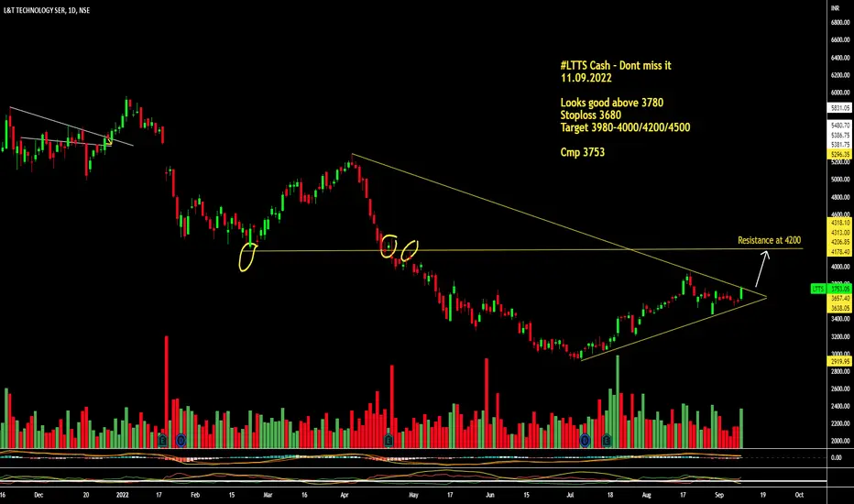This screenshot has width=854, height=504.
Task: Select the yellow price label 4206.85
Action: click(x=840, y=242)
